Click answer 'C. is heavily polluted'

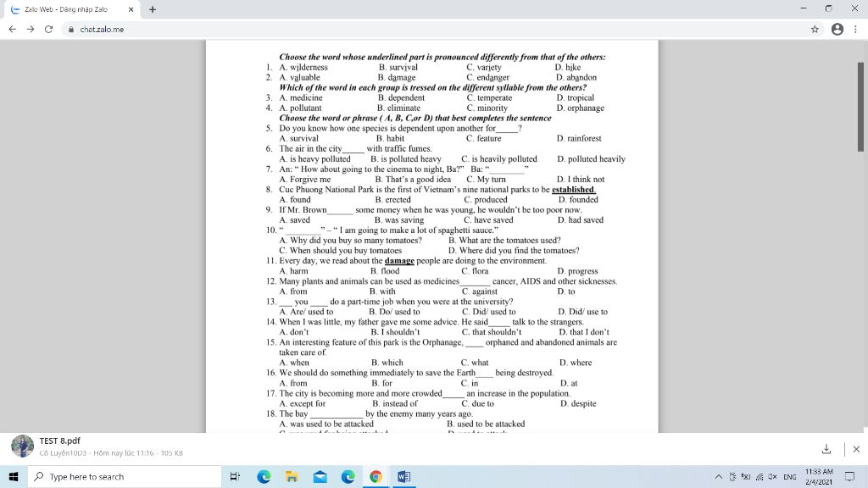coord(499,158)
